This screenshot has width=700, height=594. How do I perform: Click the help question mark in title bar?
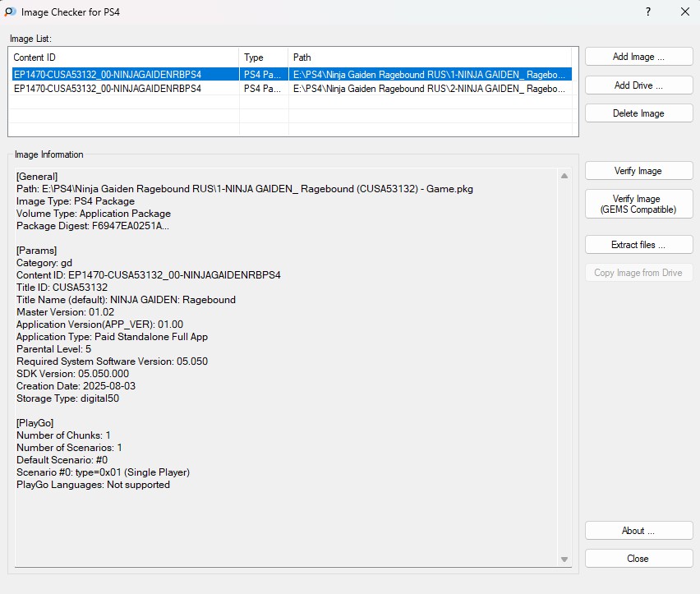click(648, 12)
